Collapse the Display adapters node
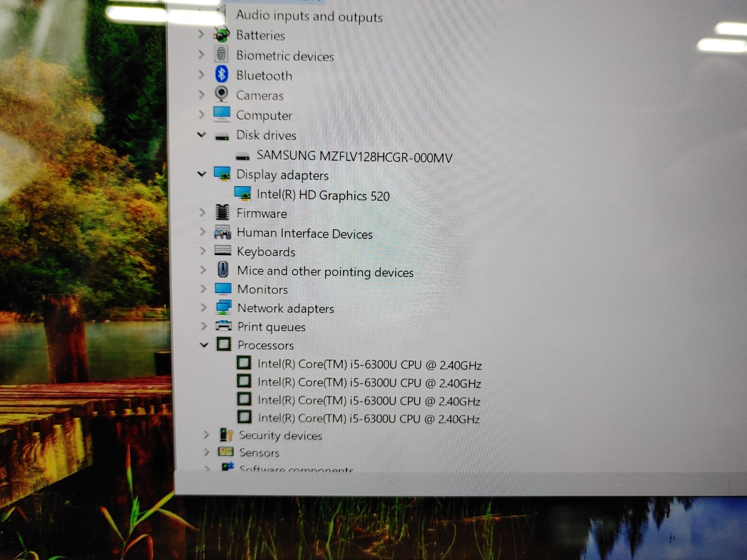The width and height of the screenshot is (747, 560). point(202,174)
